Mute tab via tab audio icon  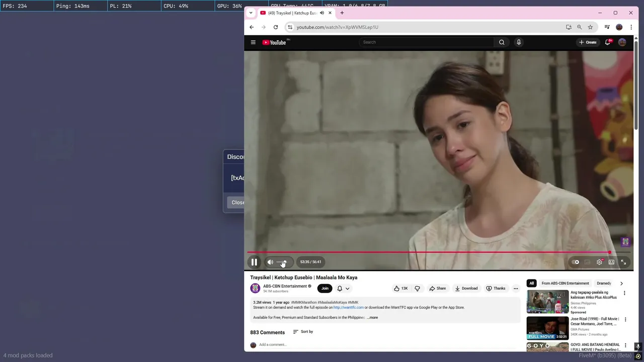click(322, 13)
